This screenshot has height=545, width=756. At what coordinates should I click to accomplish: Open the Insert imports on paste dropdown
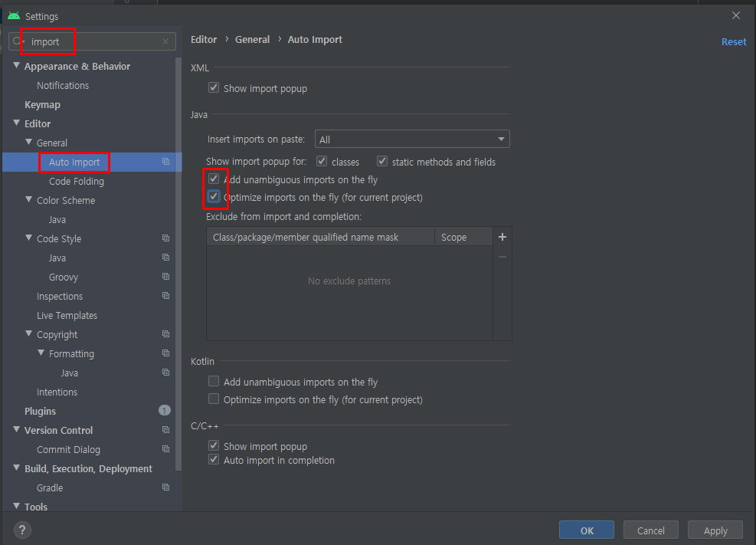(x=412, y=140)
